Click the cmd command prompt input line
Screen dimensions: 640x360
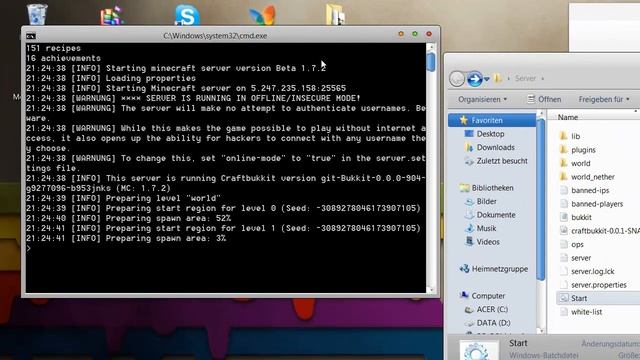[x=226, y=248]
